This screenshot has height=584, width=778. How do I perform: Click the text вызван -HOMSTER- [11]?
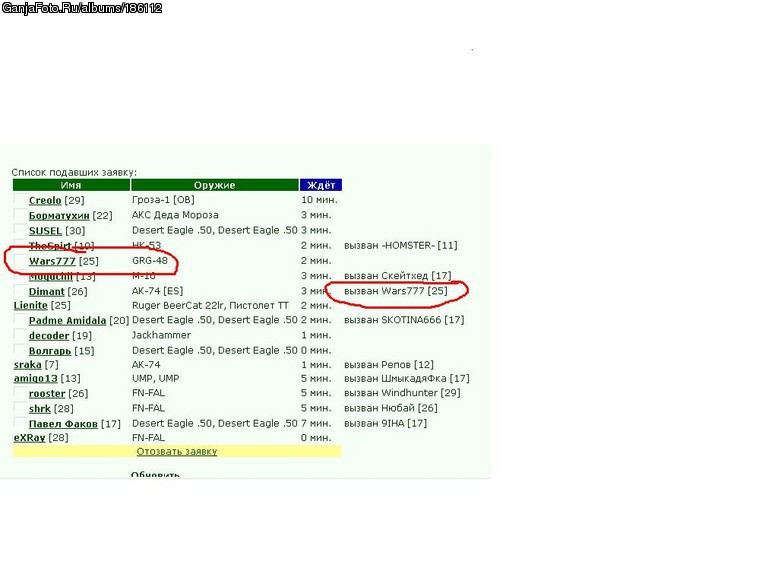(x=401, y=246)
